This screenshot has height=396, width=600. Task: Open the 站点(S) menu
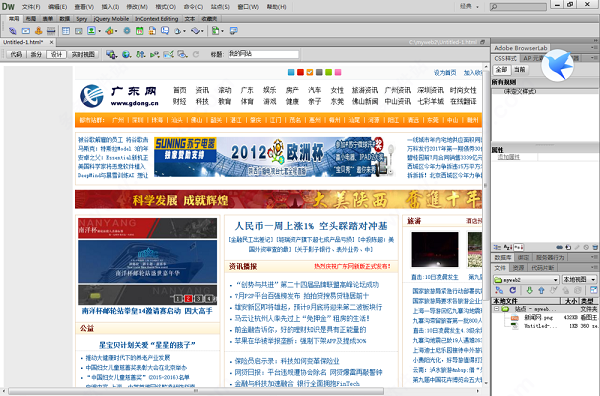(x=220, y=7)
